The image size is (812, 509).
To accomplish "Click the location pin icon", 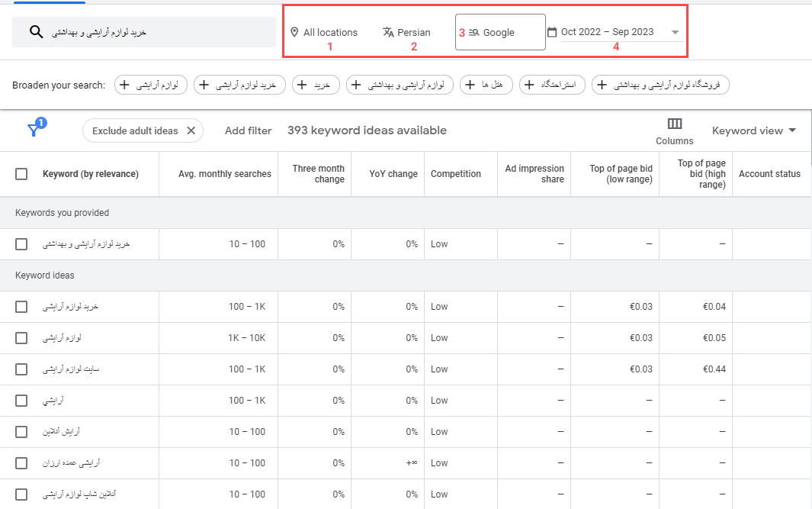I will 294,32.
